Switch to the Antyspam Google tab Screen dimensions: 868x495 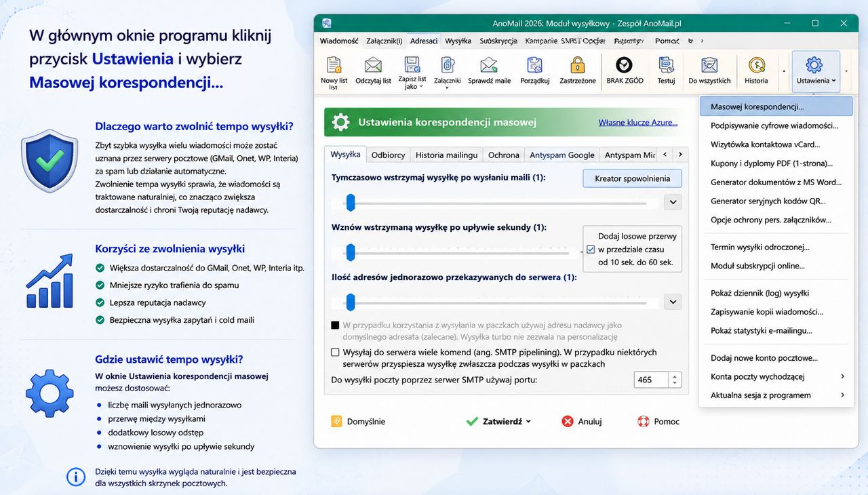pyautogui.click(x=562, y=155)
